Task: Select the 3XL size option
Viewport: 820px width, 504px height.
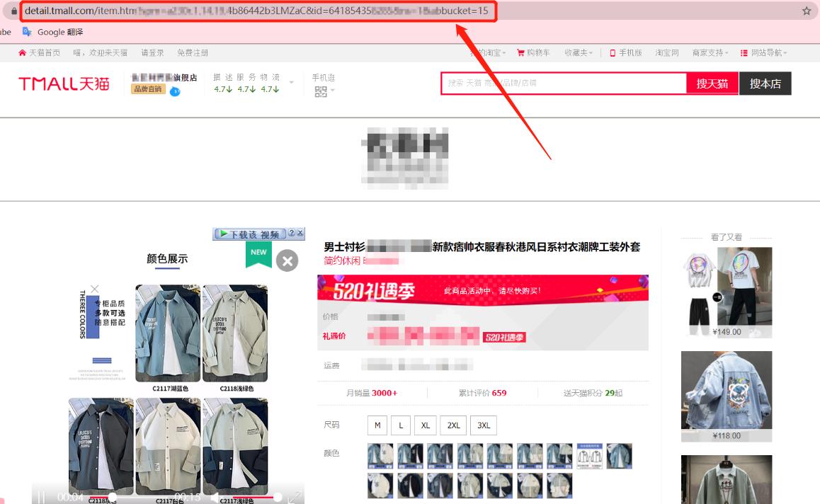Action: [484, 425]
